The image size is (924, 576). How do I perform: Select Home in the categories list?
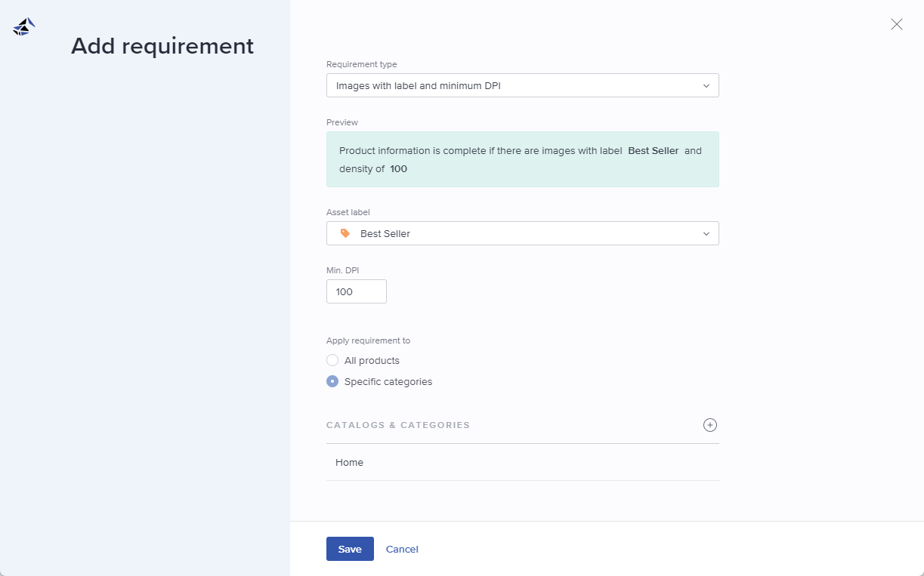[x=349, y=462]
